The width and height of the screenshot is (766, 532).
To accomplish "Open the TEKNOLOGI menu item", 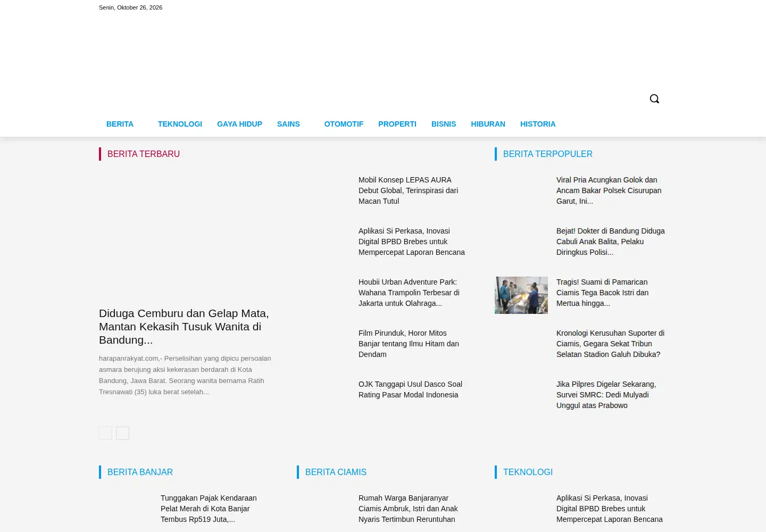I will (x=180, y=124).
